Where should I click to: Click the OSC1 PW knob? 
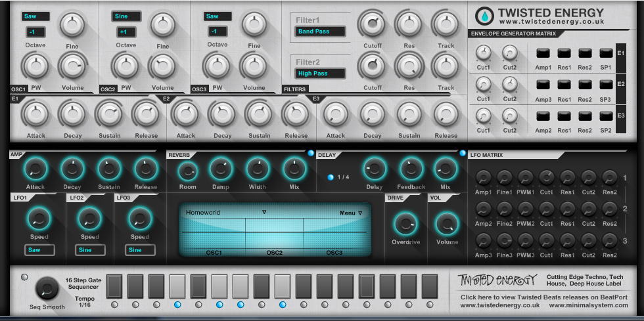tap(35, 66)
